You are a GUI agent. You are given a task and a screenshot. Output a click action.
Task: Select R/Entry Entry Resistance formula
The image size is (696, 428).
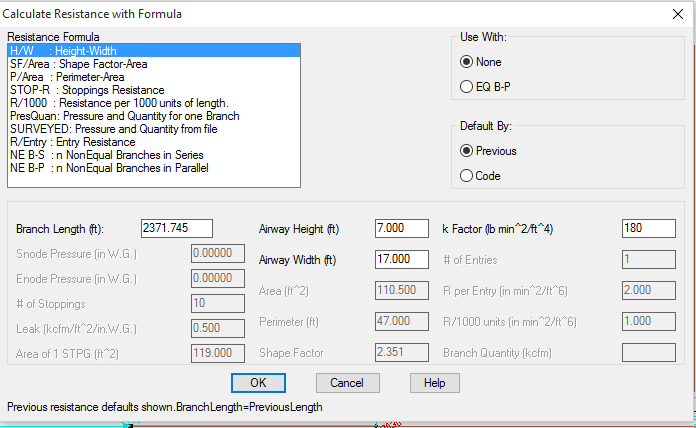[x=70, y=142]
